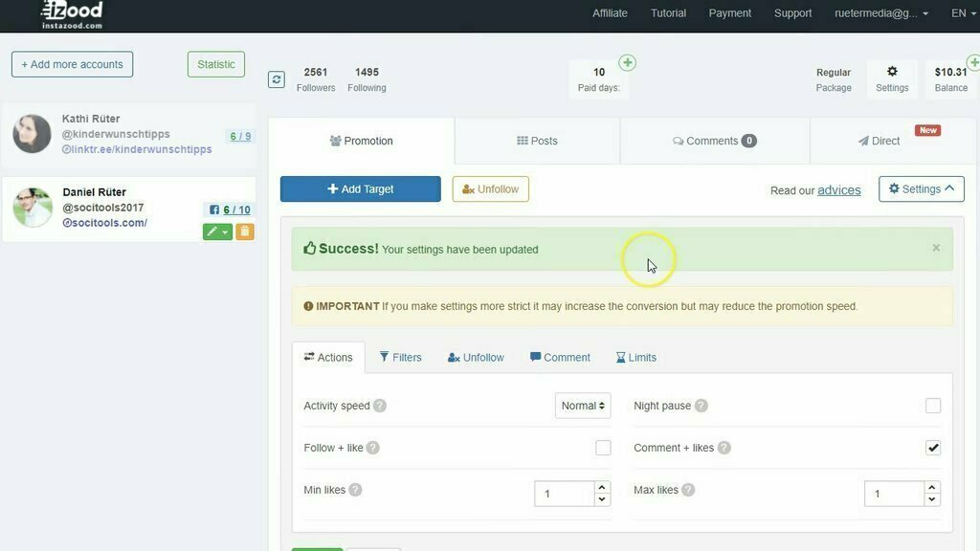
Task: Click the instazood logo
Action: [x=72, y=14]
